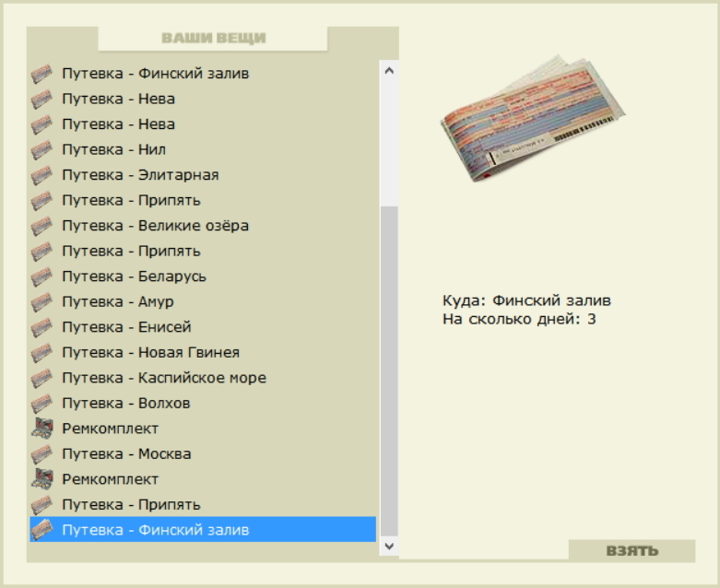Click the text Куда: Финский залив
This screenshot has height=588, width=720.
click(x=526, y=300)
